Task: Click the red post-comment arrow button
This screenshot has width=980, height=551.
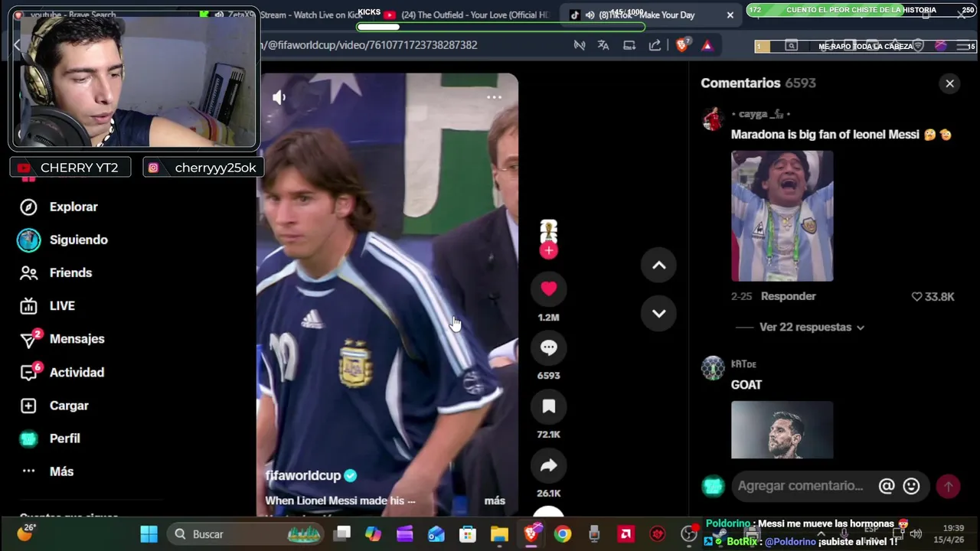Action: pos(948,486)
